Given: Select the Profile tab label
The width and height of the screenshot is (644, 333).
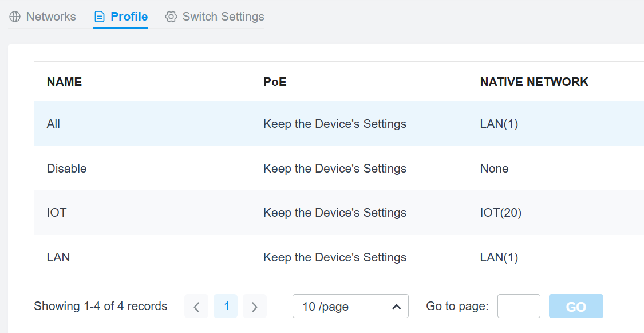Looking at the screenshot, I should [129, 17].
